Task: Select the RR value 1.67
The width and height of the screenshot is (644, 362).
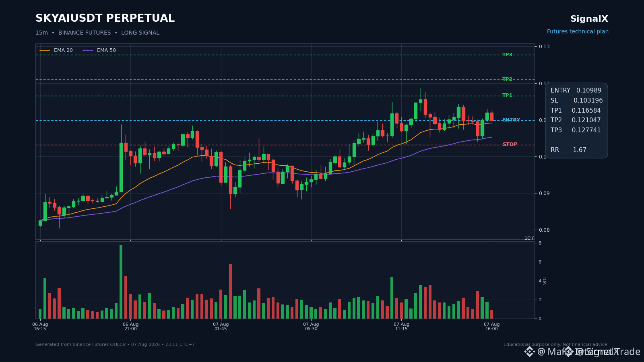Action: click(x=580, y=150)
